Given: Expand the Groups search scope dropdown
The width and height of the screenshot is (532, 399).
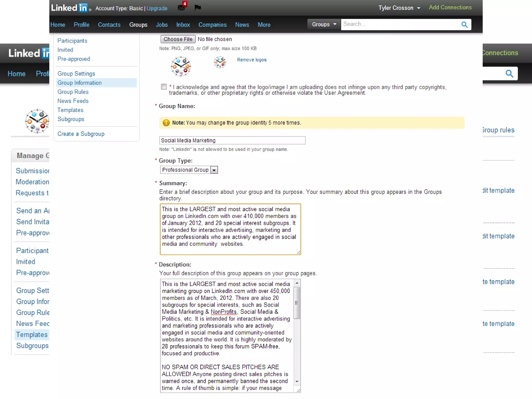Looking at the screenshot, I should point(324,24).
